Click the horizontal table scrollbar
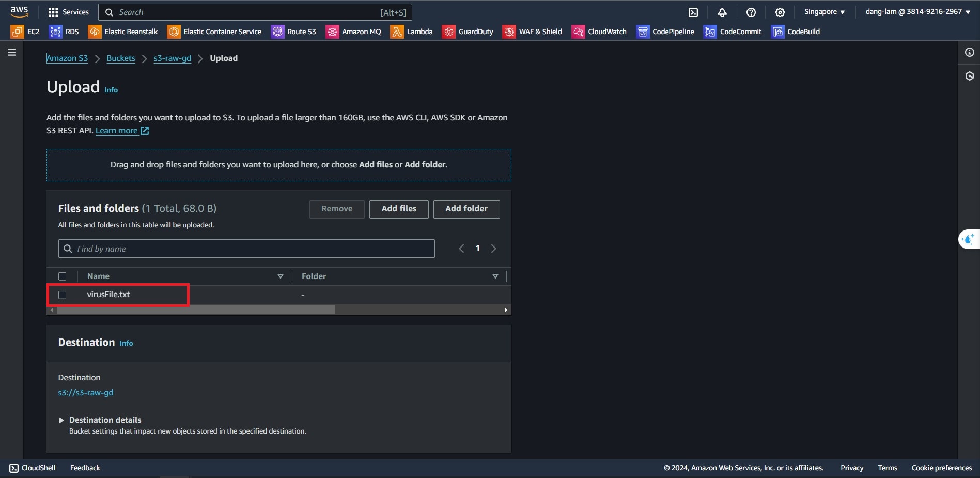The height and width of the screenshot is (478, 980). pyautogui.click(x=196, y=310)
